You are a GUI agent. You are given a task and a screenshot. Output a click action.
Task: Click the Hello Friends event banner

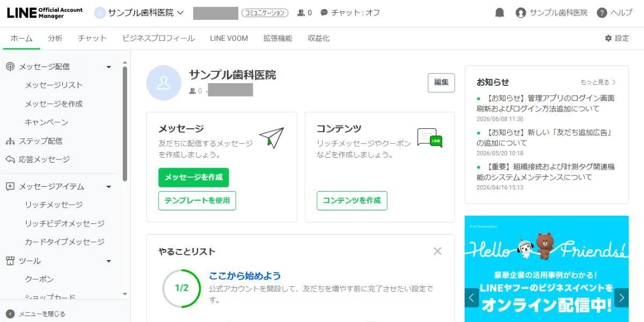pyautogui.click(x=546, y=269)
